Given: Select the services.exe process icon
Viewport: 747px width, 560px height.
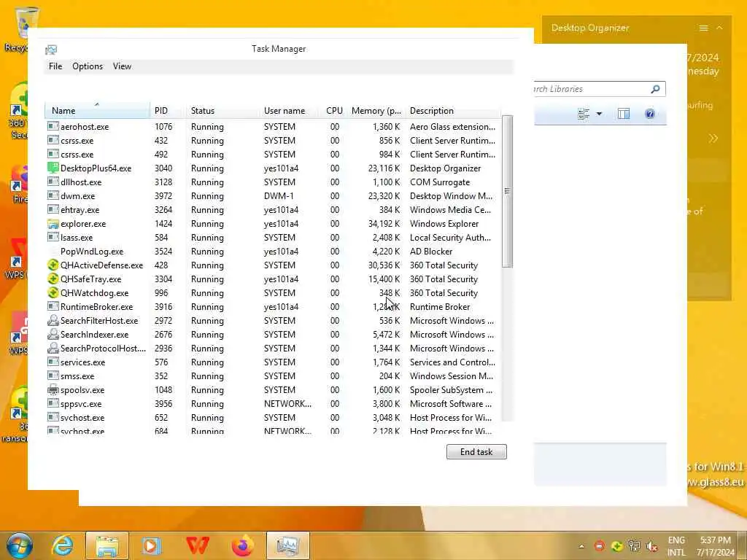Looking at the screenshot, I should point(53,362).
